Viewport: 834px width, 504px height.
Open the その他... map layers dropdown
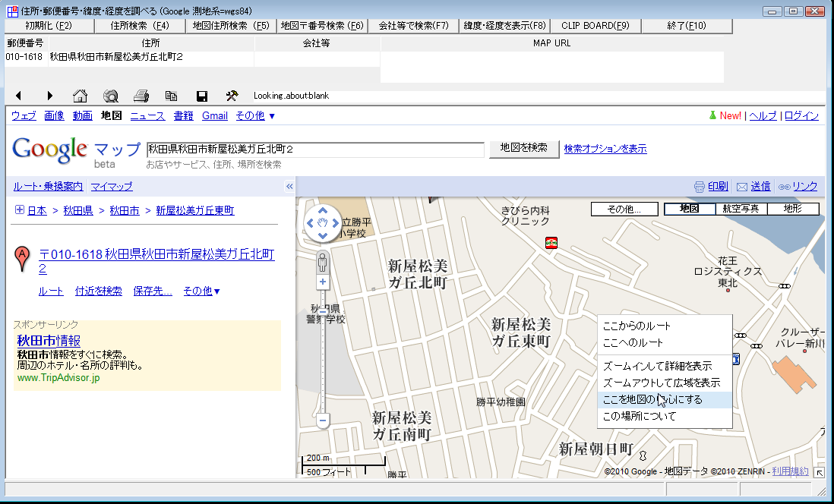click(624, 209)
